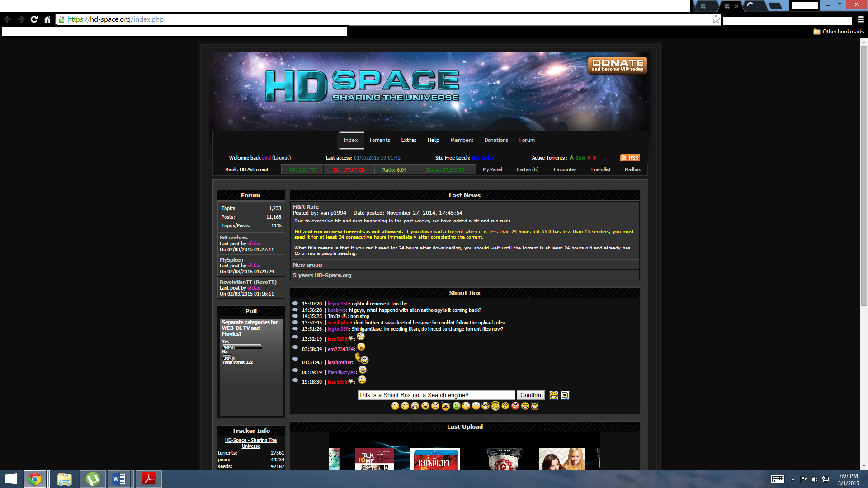Viewport: 868px width, 488px height.
Task: Go to the browser home page icon
Action: (x=47, y=19)
